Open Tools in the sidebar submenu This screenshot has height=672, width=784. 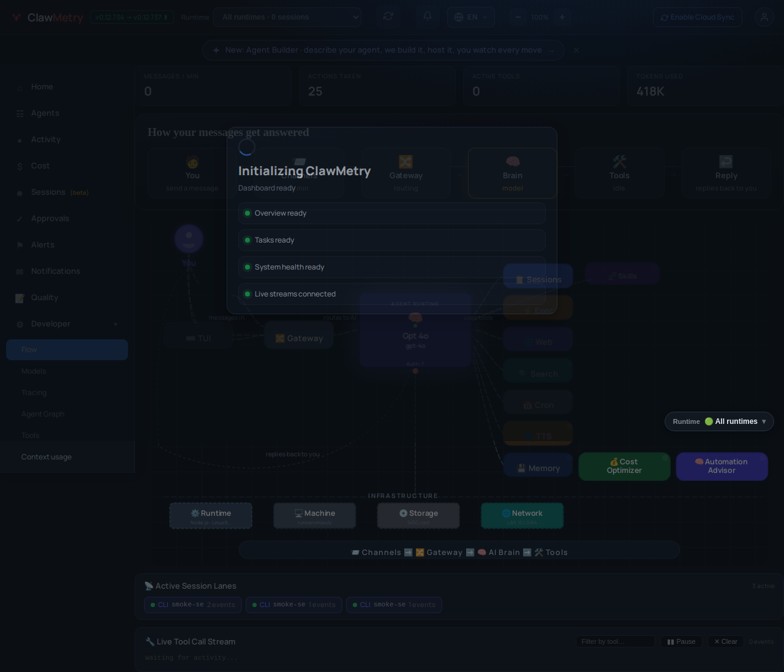tap(67, 436)
